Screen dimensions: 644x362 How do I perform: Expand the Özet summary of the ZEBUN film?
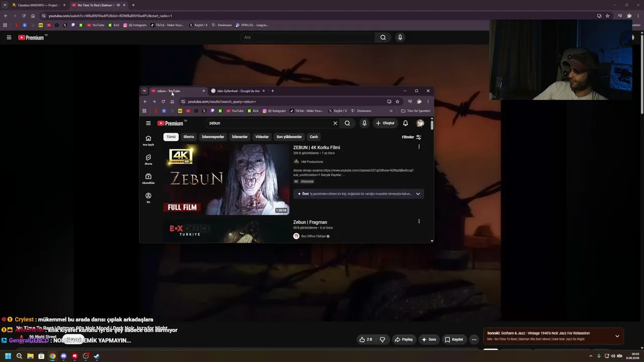[418, 194]
